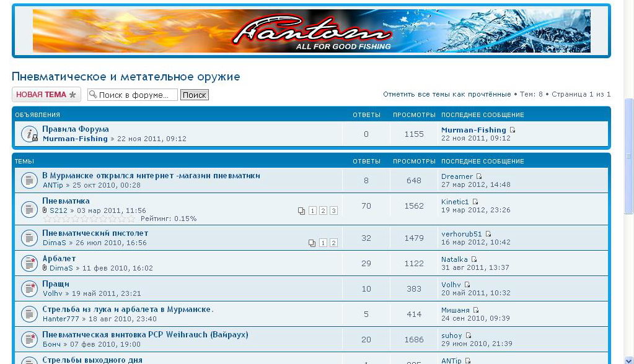Viewport: 634px width, 364px height.
Task: Go to page 3 of Пневматика topic
Action: pos(333,211)
